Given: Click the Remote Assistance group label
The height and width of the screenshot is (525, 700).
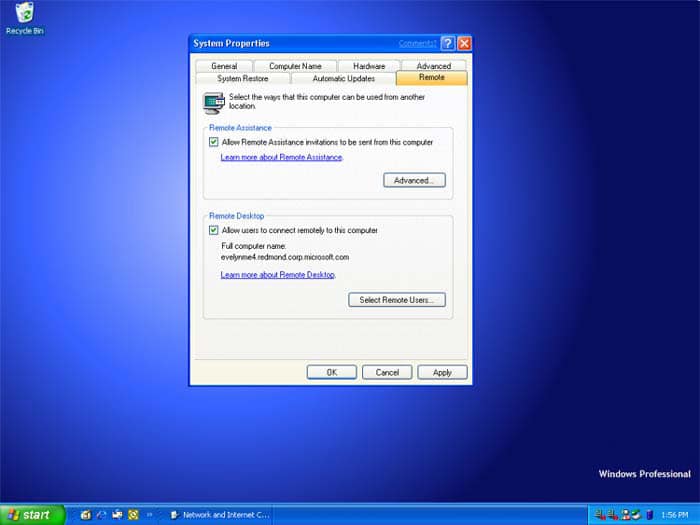Looking at the screenshot, I should click(x=240, y=128).
